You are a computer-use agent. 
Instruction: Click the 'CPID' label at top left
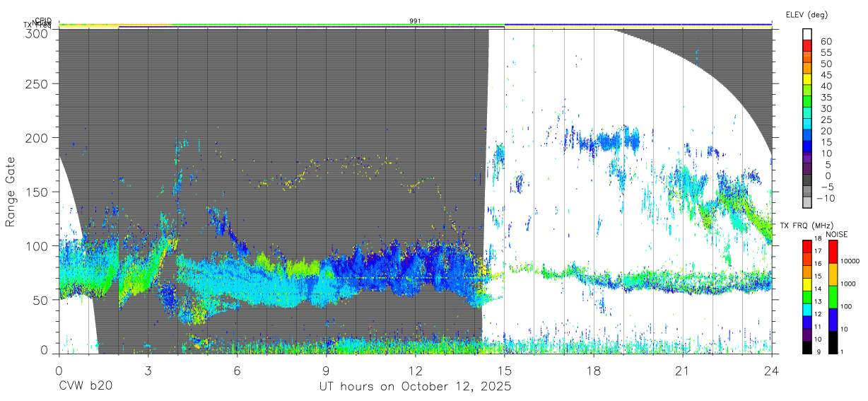42,21
